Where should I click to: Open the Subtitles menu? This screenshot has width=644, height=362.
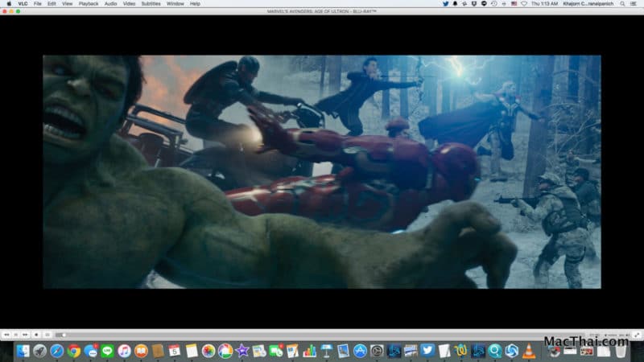[x=151, y=4]
